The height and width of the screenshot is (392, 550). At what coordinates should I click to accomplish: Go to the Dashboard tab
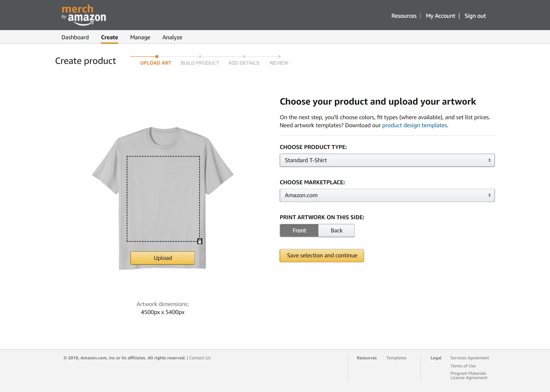(75, 37)
